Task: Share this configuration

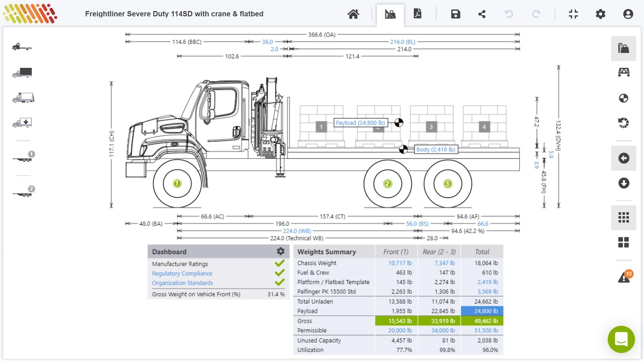Action: point(482,14)
